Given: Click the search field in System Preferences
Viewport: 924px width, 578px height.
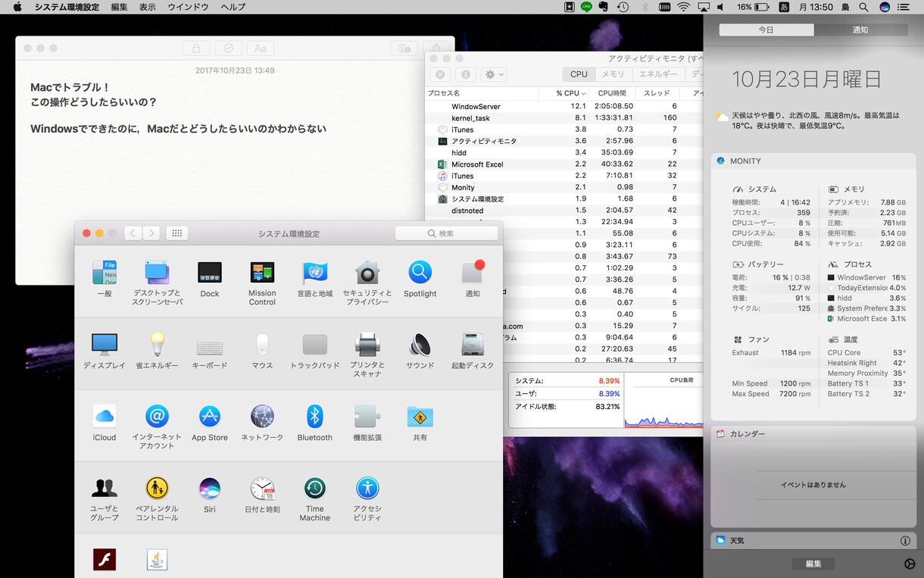Looking at the screenshot, I should click(447, 233).
